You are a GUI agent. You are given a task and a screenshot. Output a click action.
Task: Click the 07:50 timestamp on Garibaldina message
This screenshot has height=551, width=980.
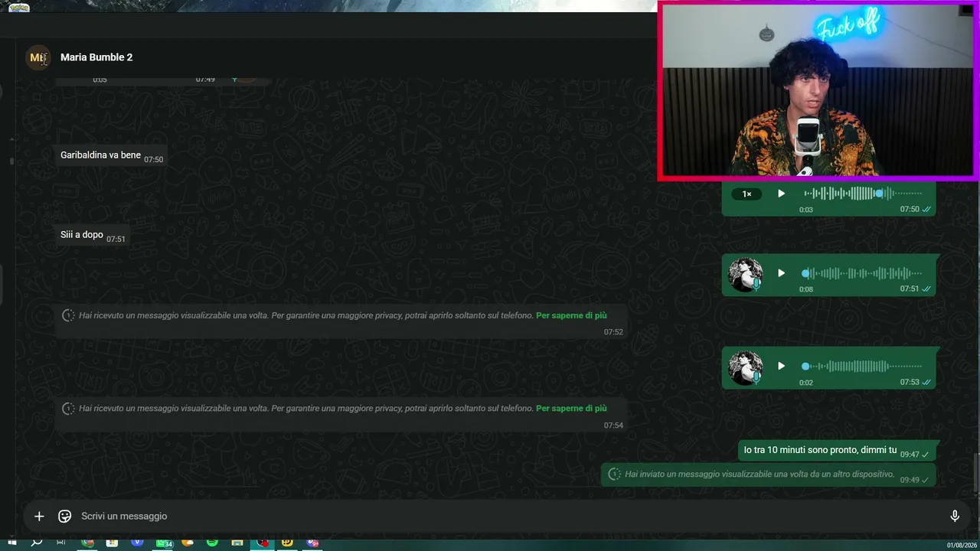click(x=154, y=160)
